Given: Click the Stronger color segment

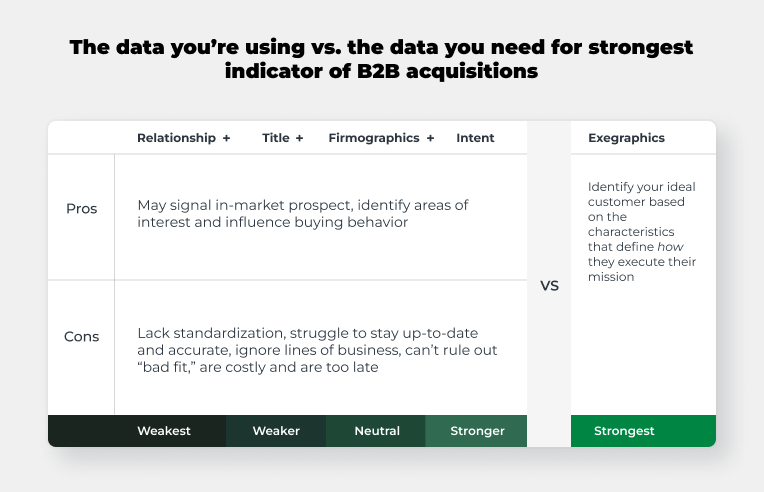Looking at the screenshot, I should tap(476, 431).
